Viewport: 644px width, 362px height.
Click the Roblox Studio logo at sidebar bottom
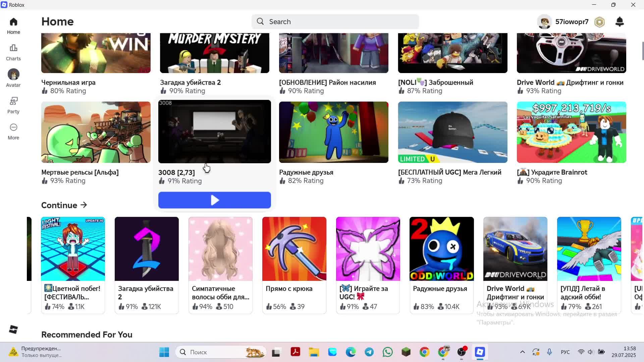pos(13,329)
